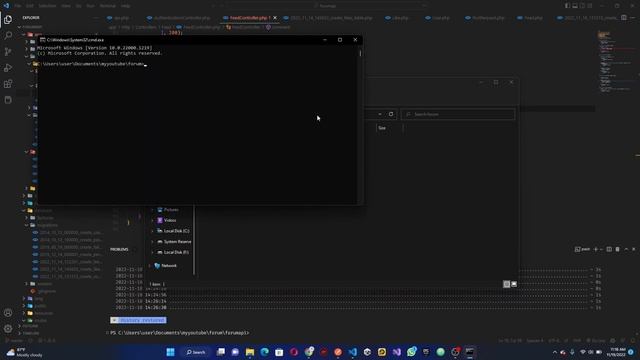
Task: Toggle primary sidebar layout button in title bar
Action: click(567, 6)
